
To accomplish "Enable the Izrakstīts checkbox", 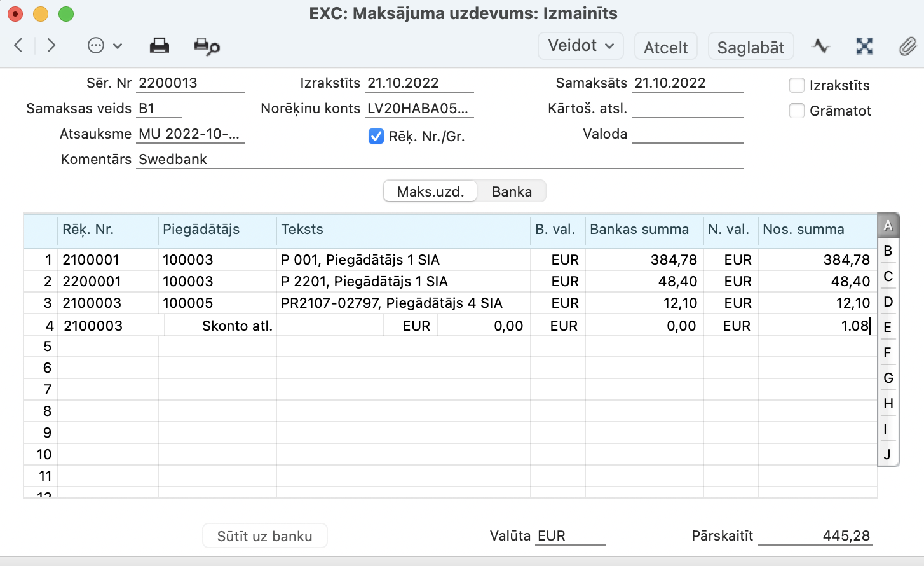I will (796, 85).
